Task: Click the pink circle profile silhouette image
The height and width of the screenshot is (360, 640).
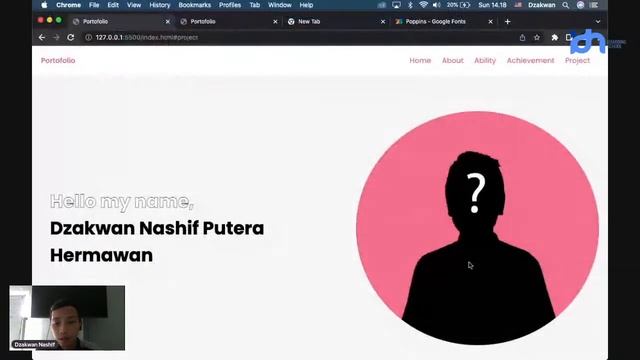Action: click(x=477, y=228)
